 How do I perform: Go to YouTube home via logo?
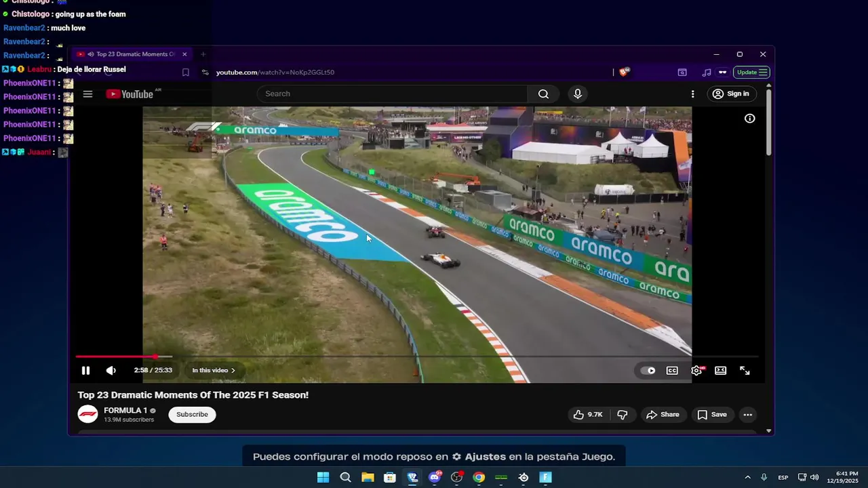[130, 94]
